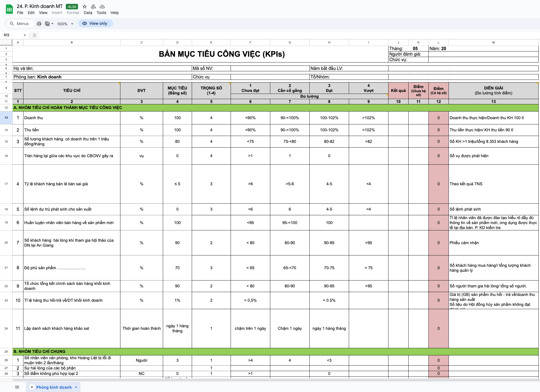Open the Tools menu
The height and width of the screenshot is (392, 540).
point(101,13)
